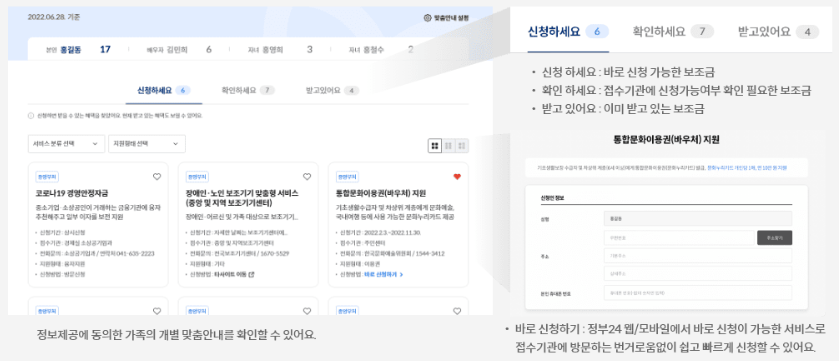Click the 기본주소 address input field
Viewport: 839px width, 361px height.
[x=697, y=256]
